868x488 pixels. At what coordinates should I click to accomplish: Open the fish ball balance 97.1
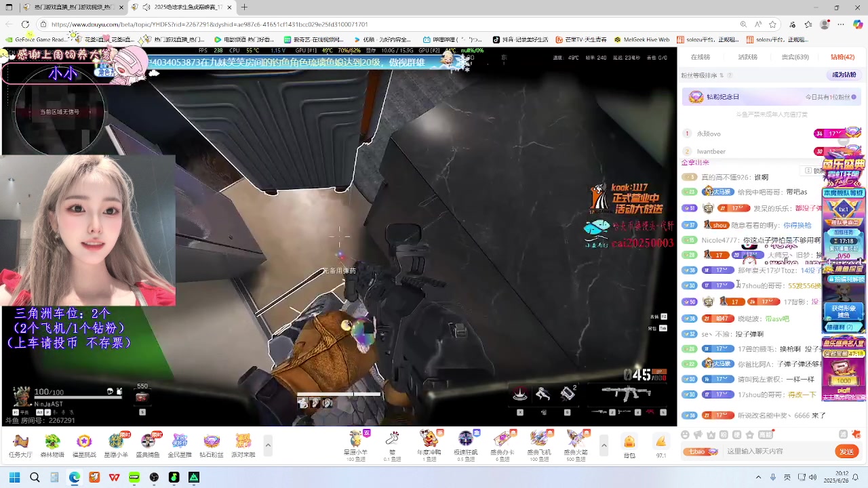(x=661, y=447)
